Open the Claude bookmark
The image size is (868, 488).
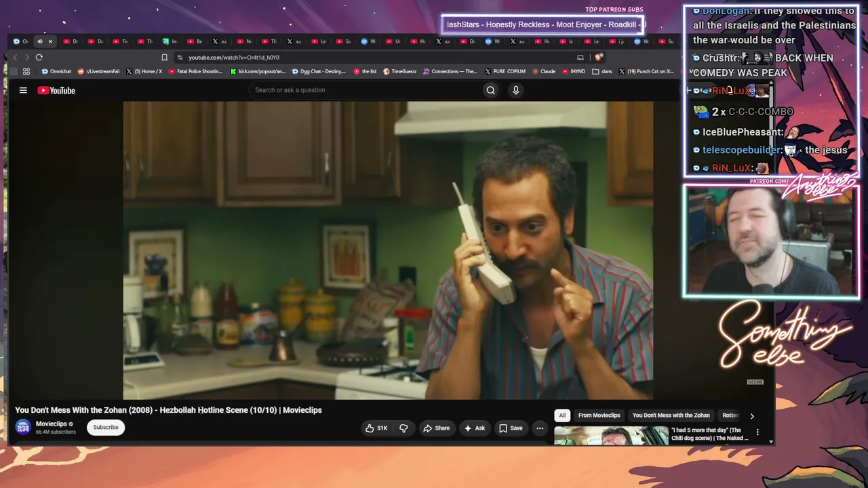point(544,71)
